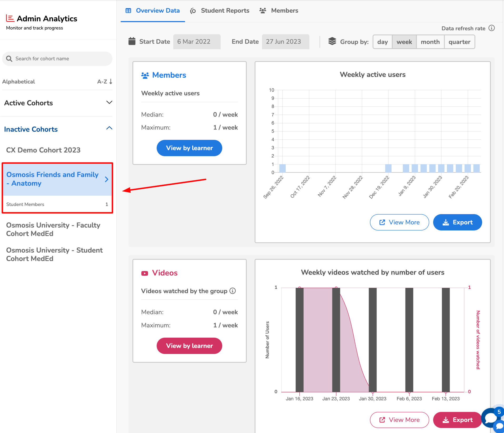Open Osmosis Friends and Family cohort arrow
The height and width of the screenshot is (433, 504).
107,179
